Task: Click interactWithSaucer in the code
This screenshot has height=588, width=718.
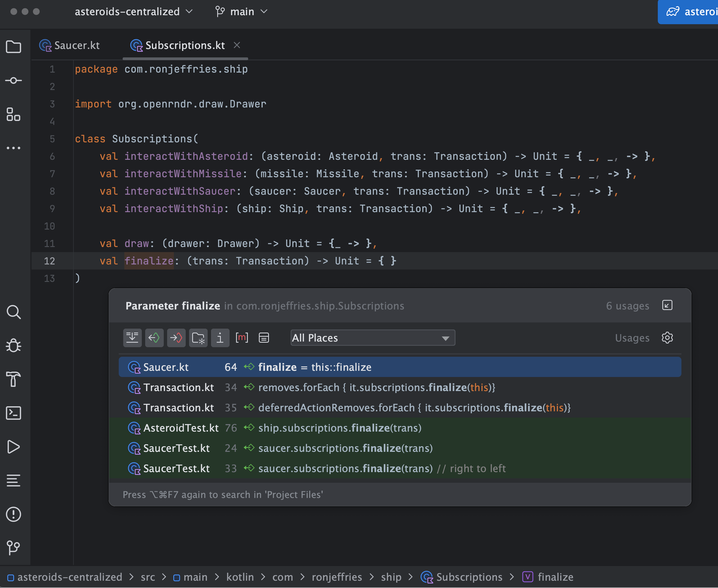Action: (x=180, y=191)
